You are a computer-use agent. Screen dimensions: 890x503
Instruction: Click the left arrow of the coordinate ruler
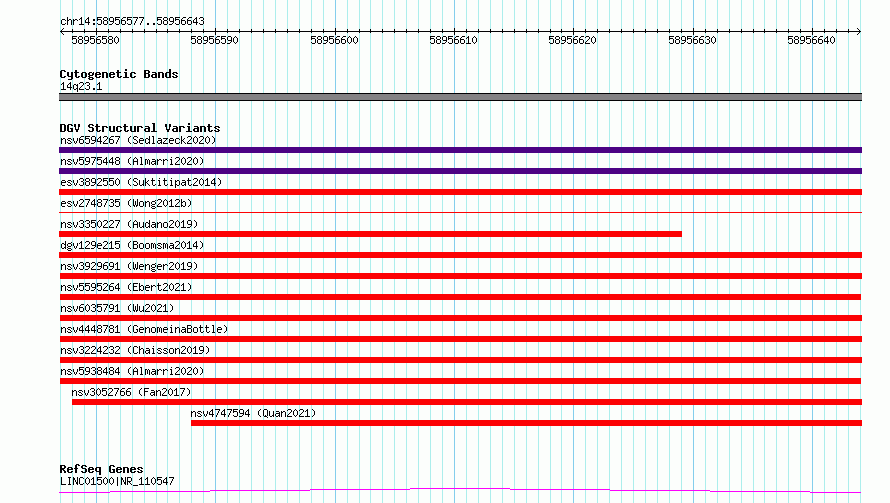coord(62,32)
